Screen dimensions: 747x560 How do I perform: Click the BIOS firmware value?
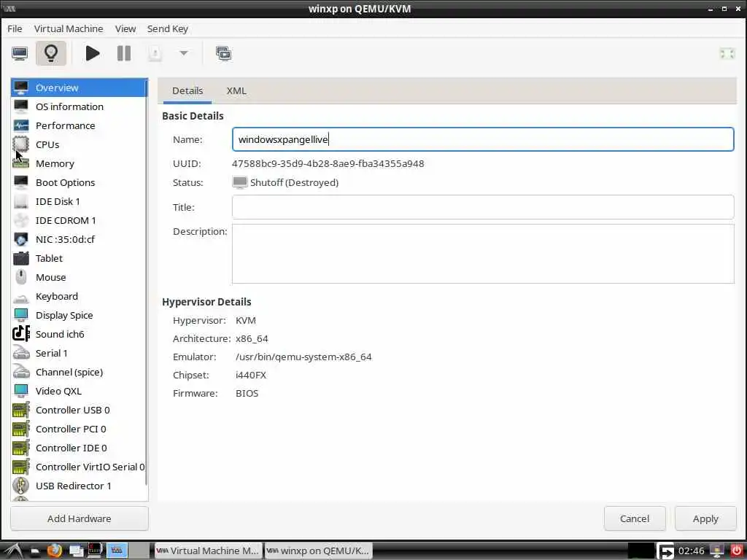click(247, 393)
